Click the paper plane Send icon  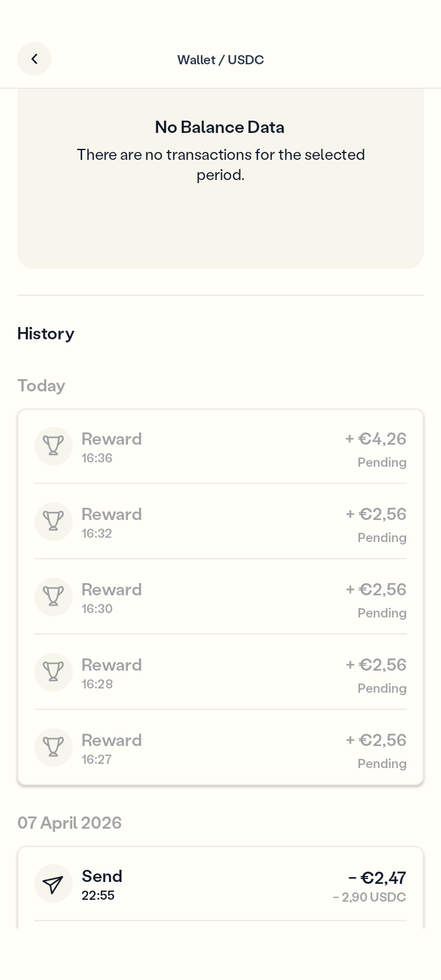click(53, 884)
